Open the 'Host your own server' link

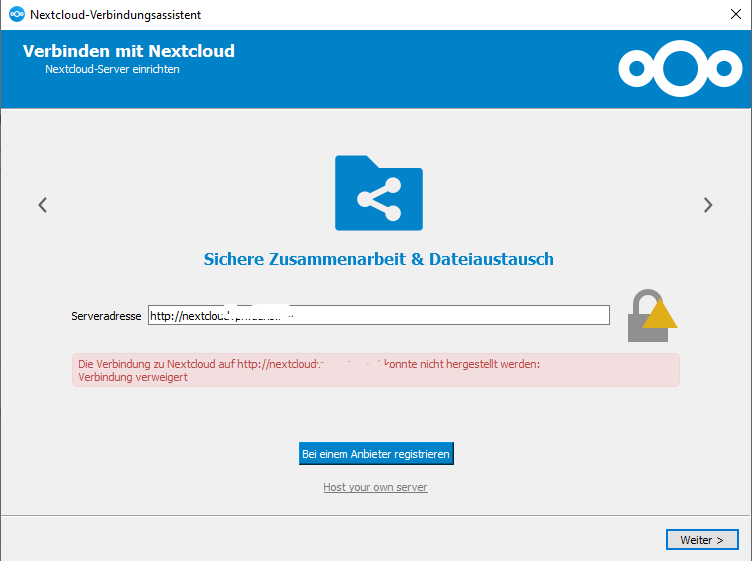tap(375, 487)
